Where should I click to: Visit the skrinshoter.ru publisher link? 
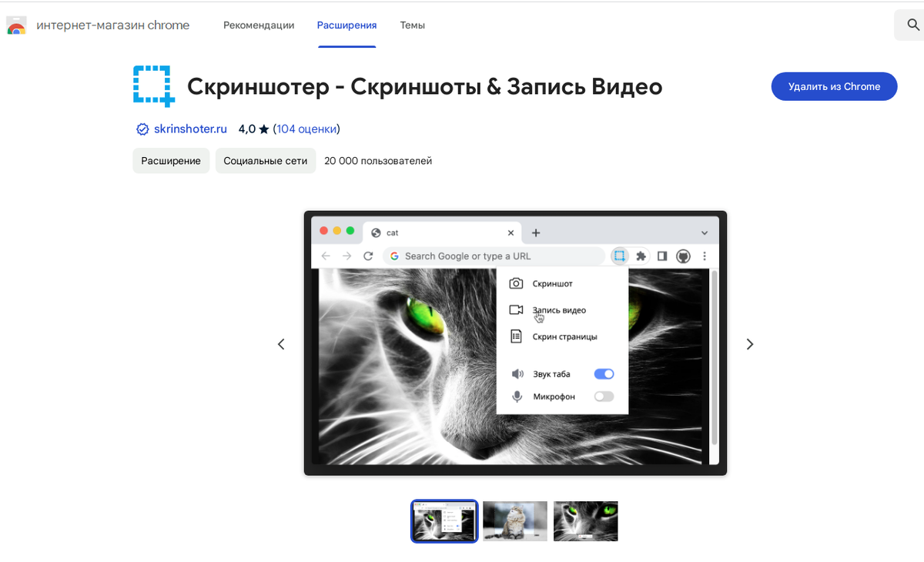[x=190, y=129]
